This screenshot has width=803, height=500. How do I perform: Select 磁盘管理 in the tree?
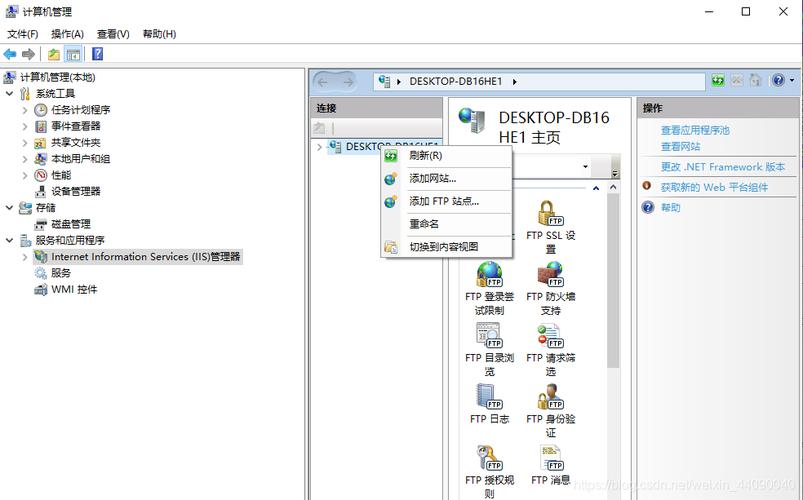pos(70,224)
